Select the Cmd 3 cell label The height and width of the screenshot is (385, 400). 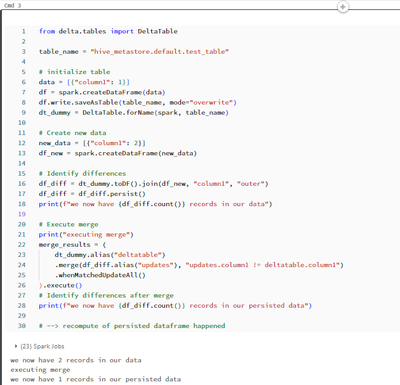pos(13,5)
